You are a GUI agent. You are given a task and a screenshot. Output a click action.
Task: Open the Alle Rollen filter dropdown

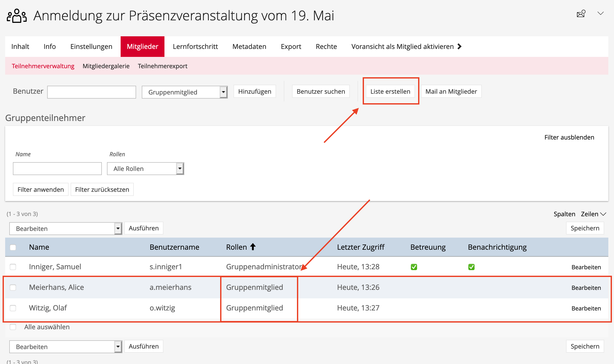coord(145,169)
